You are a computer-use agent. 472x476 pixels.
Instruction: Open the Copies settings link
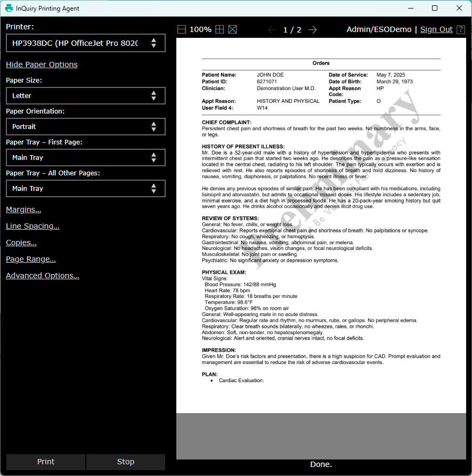click(x=21, y=243)
